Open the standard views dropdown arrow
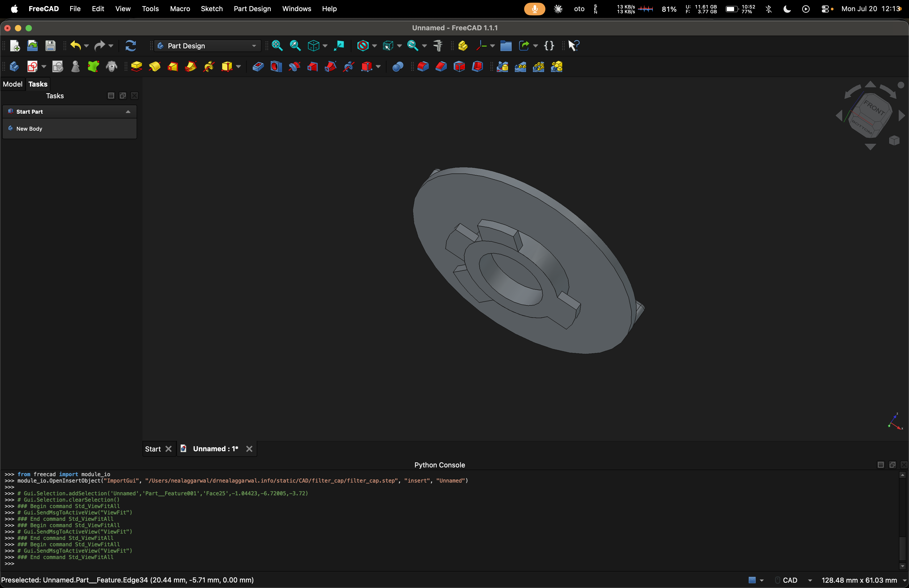909x588 pixels. [325, 46]
